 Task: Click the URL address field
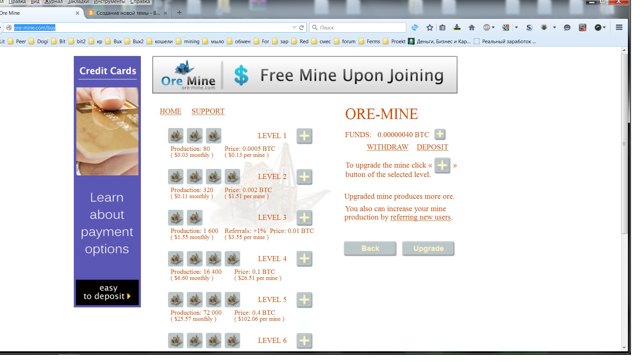151,28
